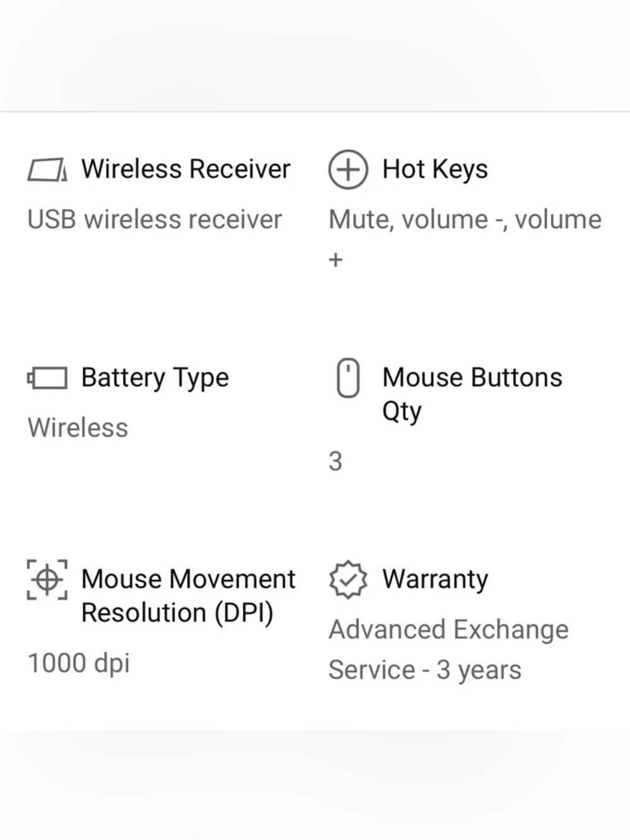Click the 1000 dpi value text
Screen dimensions: 630x840
pos(79,663)
